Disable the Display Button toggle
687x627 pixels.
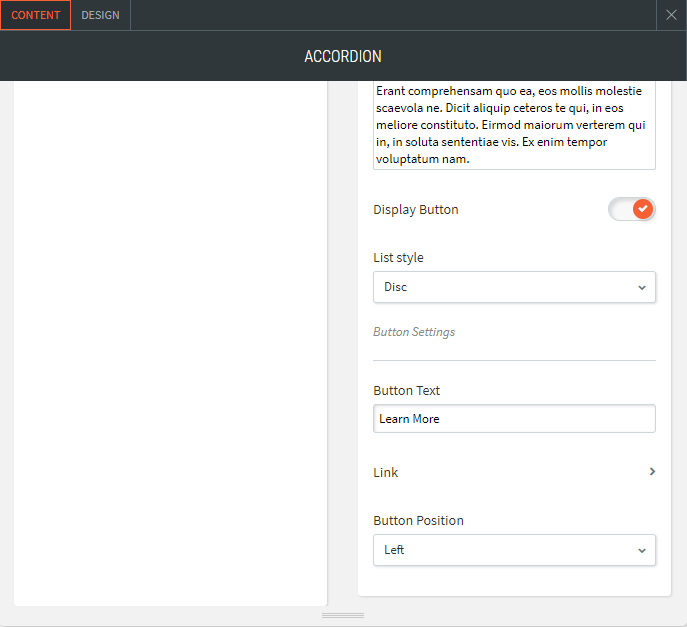(631, 209)
